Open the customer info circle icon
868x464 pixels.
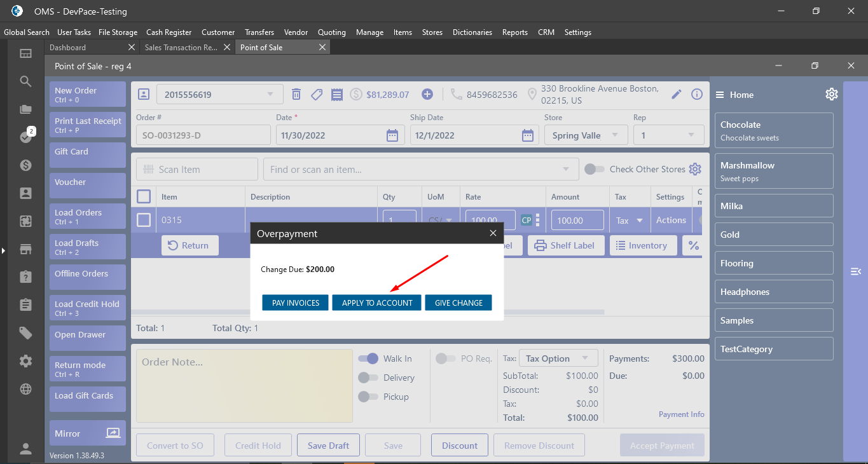point(697,94)
